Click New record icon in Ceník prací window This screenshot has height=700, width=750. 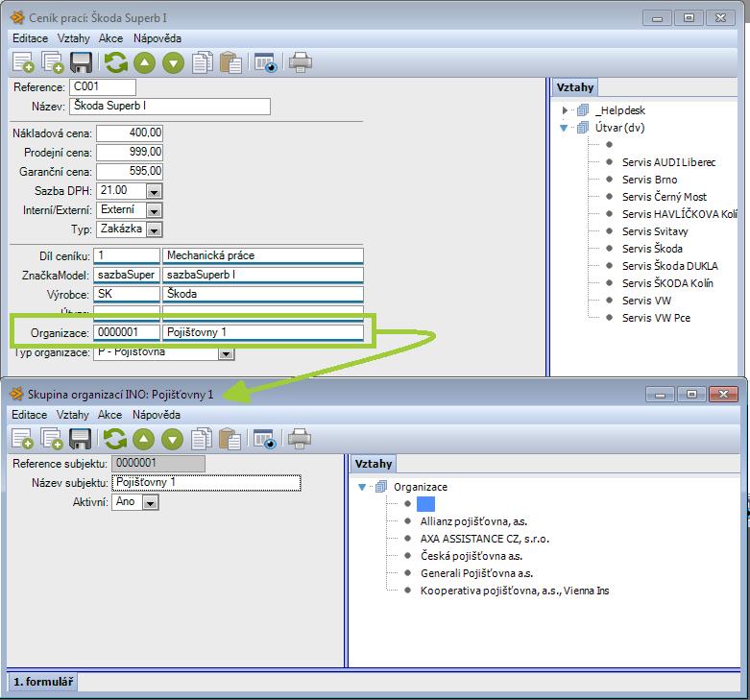(23, 62)
